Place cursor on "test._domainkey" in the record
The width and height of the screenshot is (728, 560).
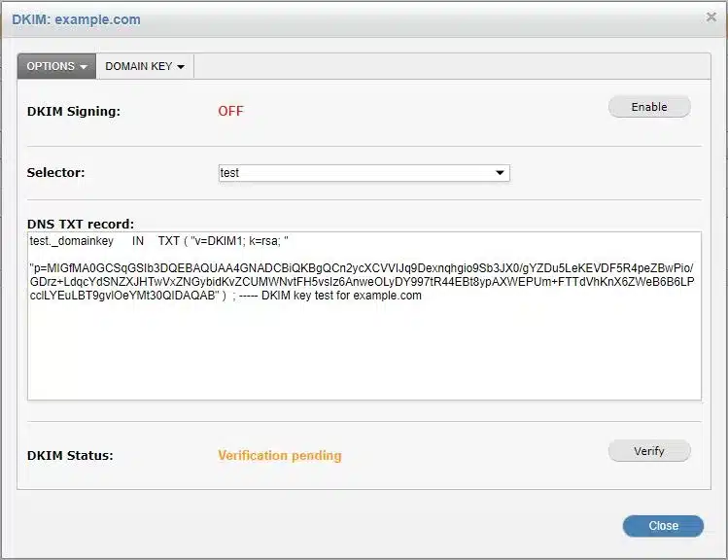click(x=72, y=241)
